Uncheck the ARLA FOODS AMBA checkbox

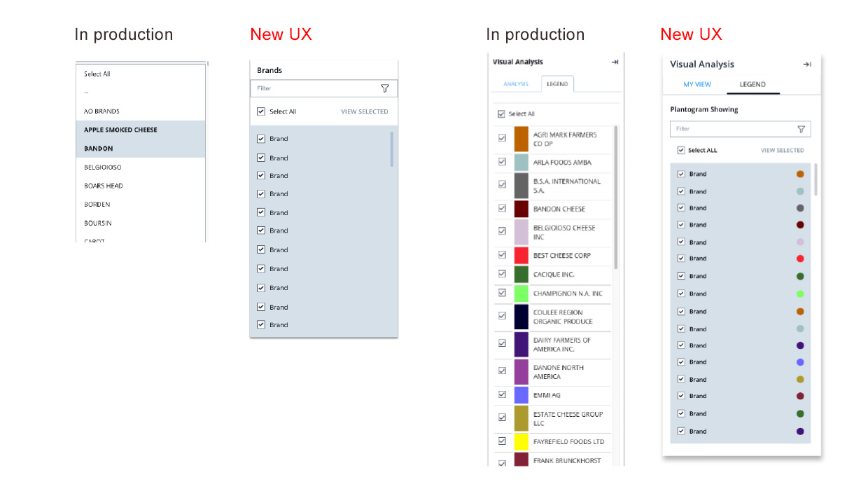[x=502, y=162]
